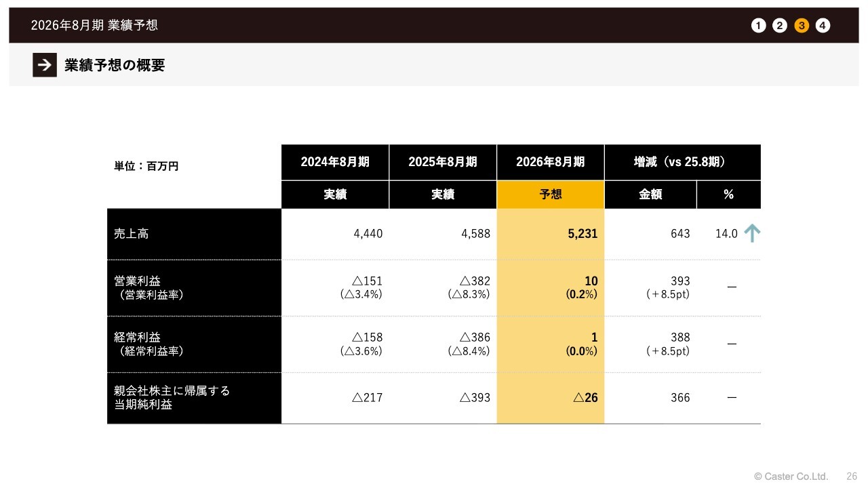Select the 2025年8月期 column header

(443, 162)
